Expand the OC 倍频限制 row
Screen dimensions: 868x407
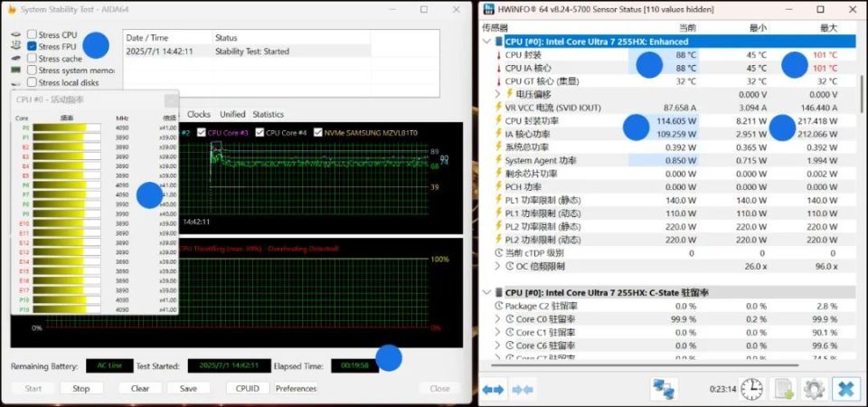click(x=497, y=266)
